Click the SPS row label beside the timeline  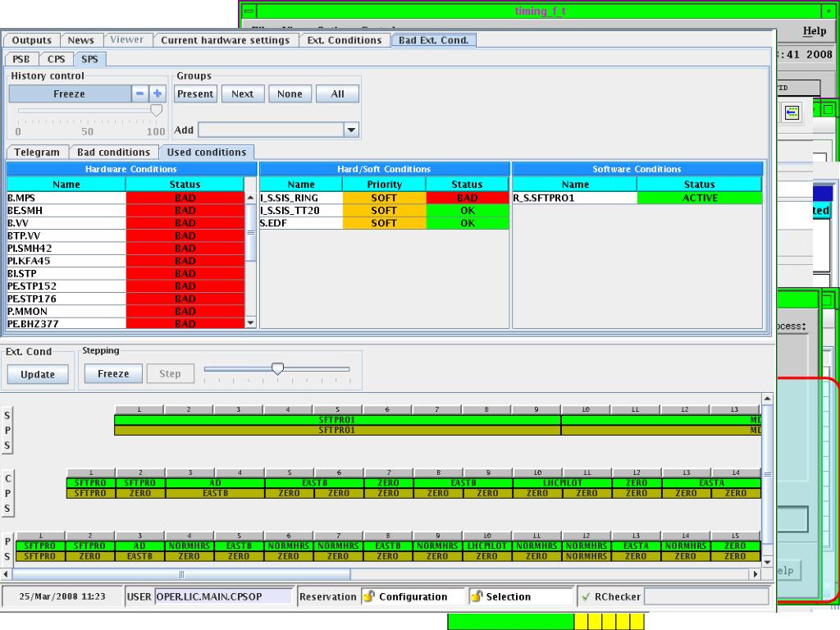pyautogui.click(x=7, y=430)
